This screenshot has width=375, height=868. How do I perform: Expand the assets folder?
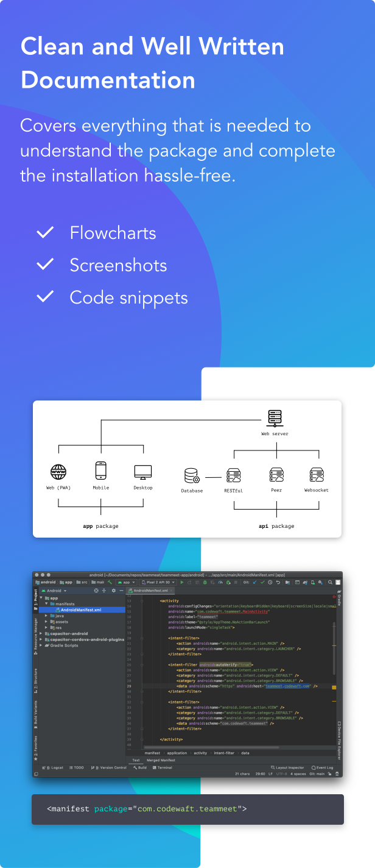46,622
